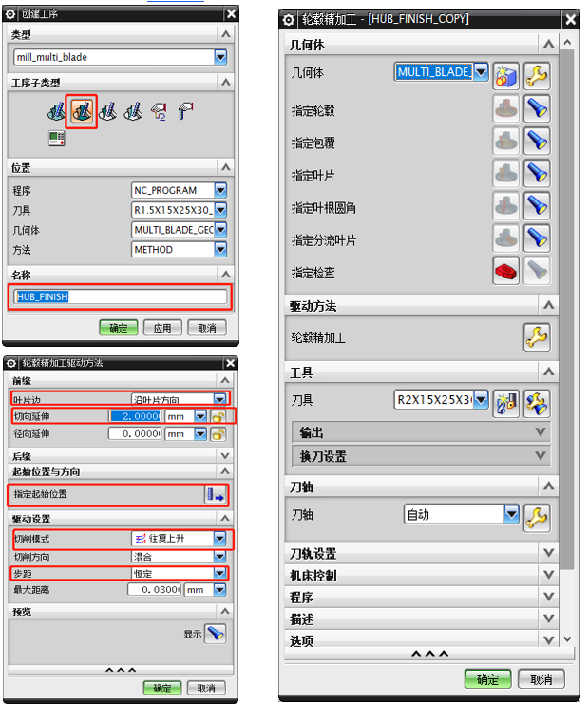Image resolution: width=588 pixels, height=705 pixels.
Task: Click 确定 in 轮毂精加工驱动方法 dialog
Action: pyautogui.click(x=162, y=688)
